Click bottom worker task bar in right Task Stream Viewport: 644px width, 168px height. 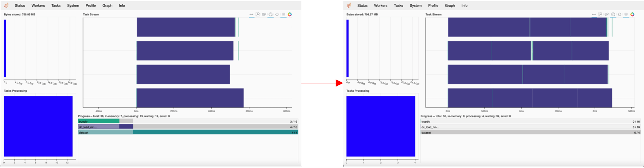click(530, 98)
